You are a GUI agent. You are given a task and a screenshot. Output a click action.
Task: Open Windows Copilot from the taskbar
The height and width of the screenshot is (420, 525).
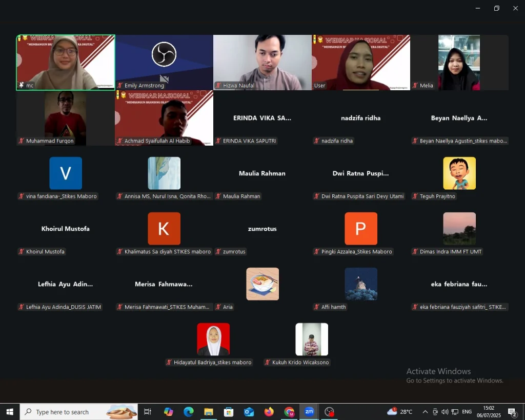(168, 411)
